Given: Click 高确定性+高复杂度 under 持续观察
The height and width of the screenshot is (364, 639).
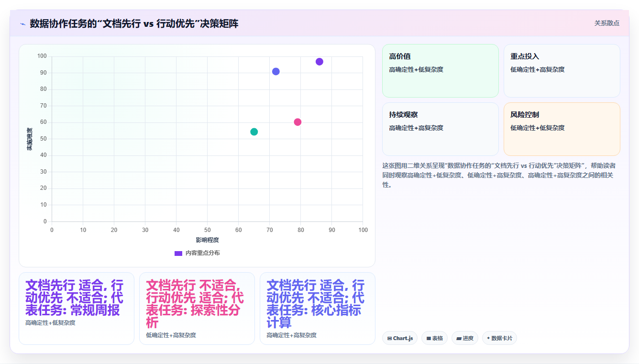Looking at the screenshot, I should [x=416, y=128].
